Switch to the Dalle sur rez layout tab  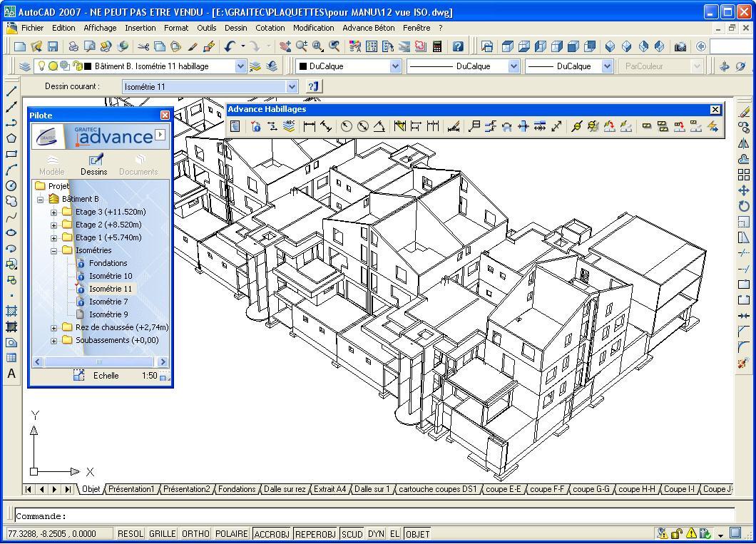click(285, 489)
